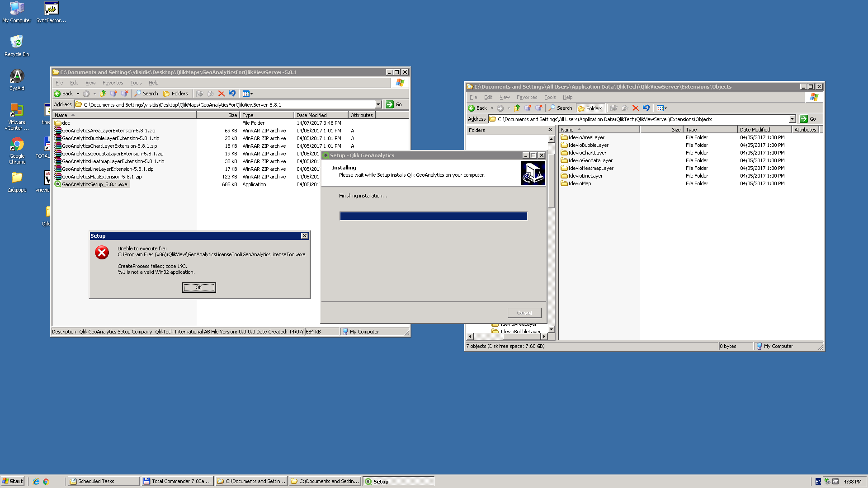Click red Delete icon in GeoAnalyticsForQlikViewServer window

click(222, 94)
